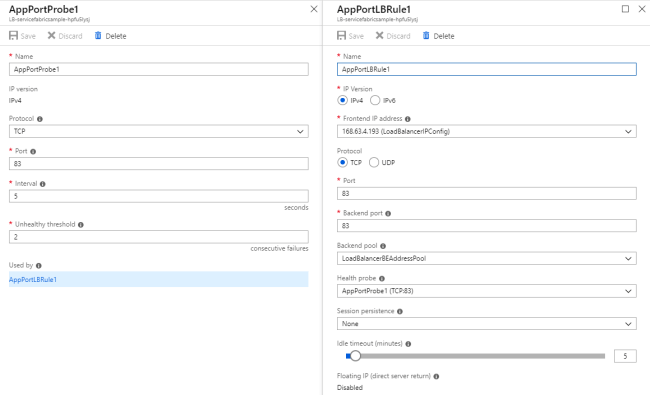This screenshot has width=650, height=395.
Task: Show info for Backend pool
Action: tap(383, 246)
